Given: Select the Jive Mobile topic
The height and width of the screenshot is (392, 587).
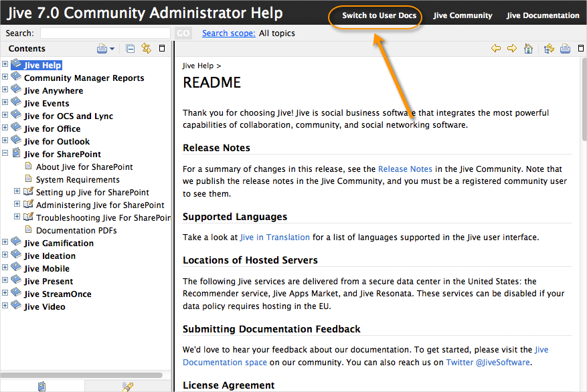Looking at the screenshot, I should tap(47, 269).
